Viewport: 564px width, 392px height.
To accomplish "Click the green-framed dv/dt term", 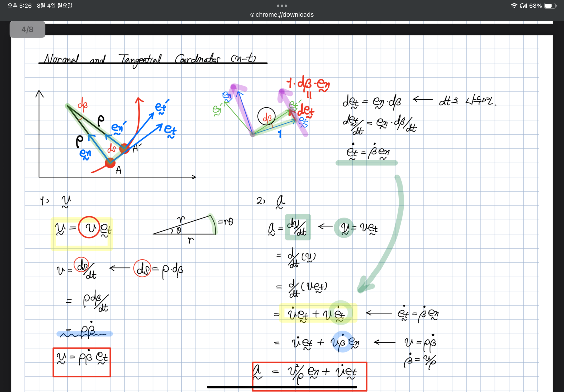I will [x=298, y=227].
